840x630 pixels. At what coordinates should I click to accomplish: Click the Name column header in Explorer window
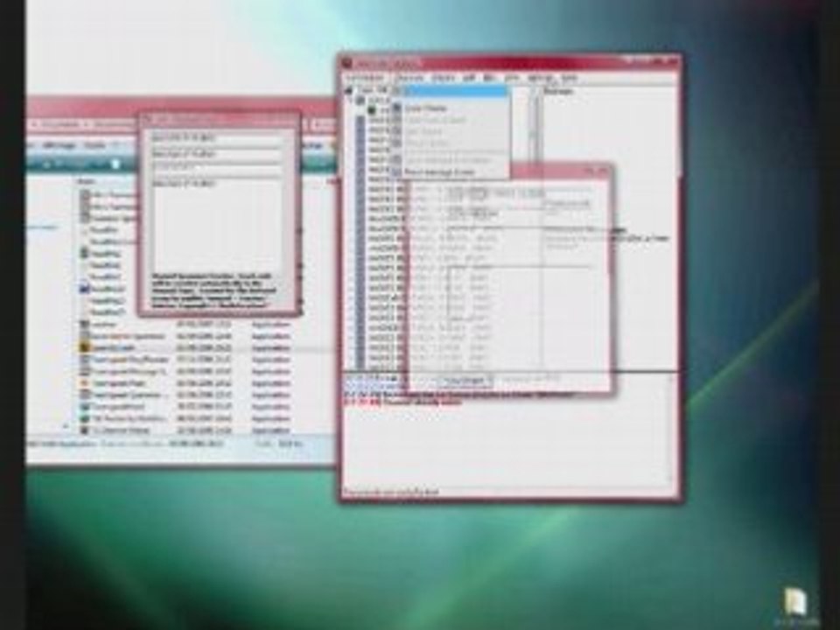[x=88, y=181]
